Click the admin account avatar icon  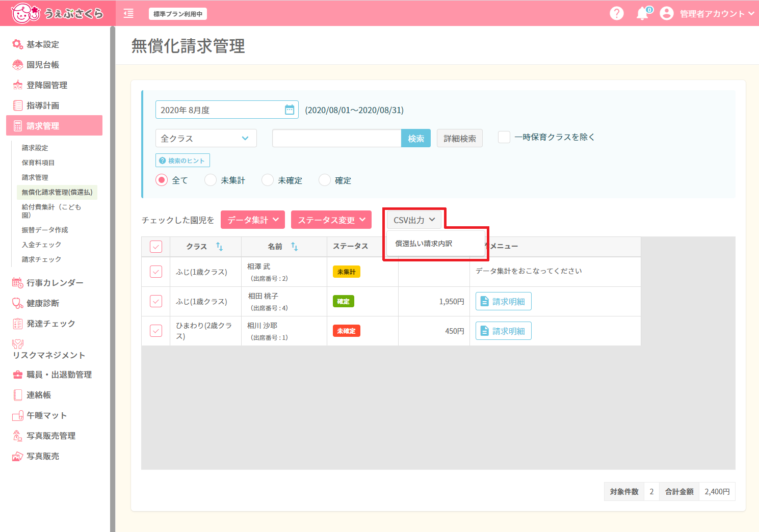coord(667,13)
